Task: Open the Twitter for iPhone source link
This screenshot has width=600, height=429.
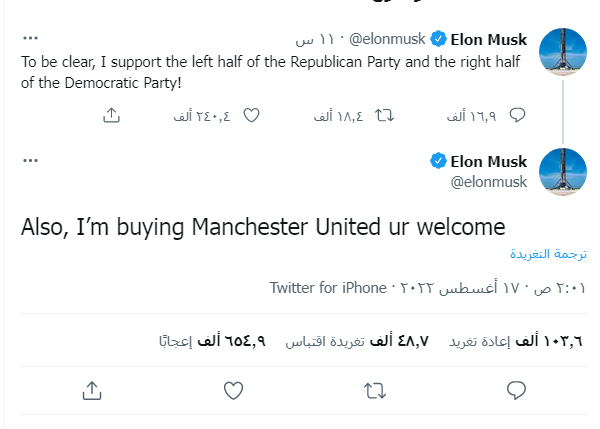Action: click(327, 288)
